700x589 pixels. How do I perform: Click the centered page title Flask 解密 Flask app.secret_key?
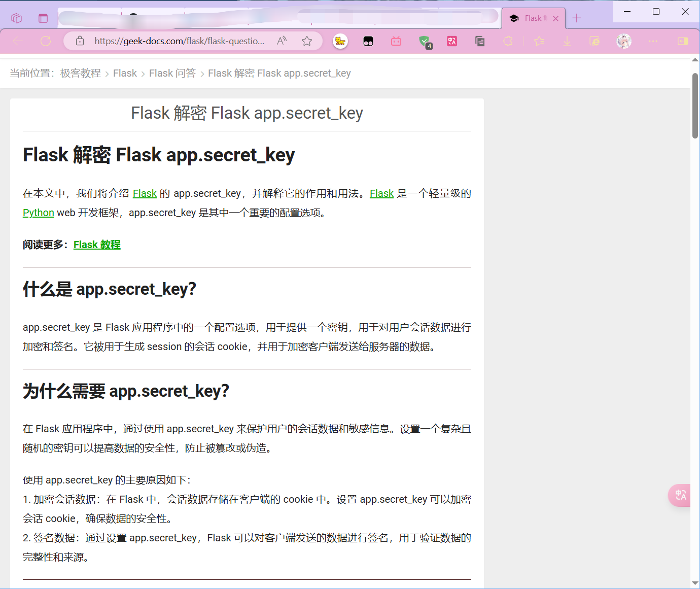[247, 113]
